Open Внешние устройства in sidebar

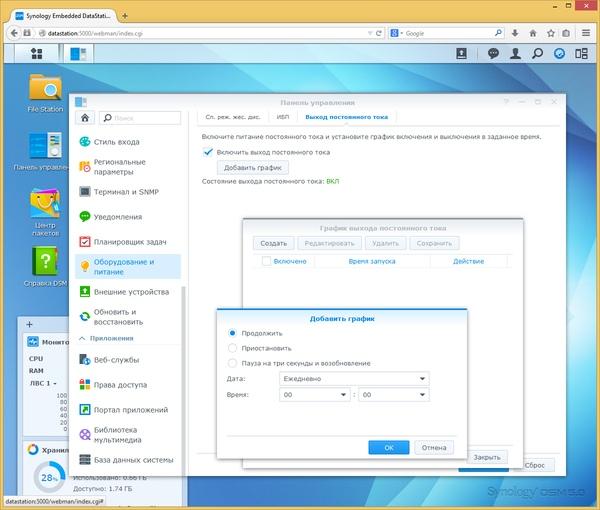pyautogui.click(x=128, y=292)
